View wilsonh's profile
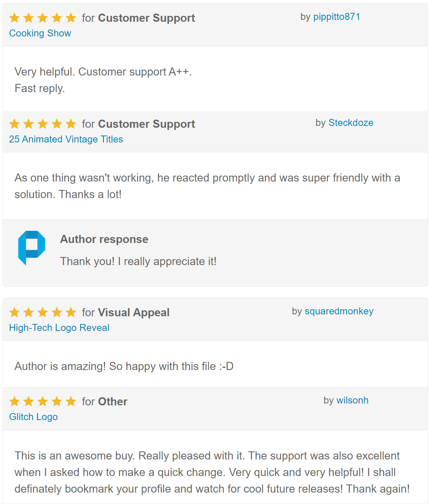Image resolution: width=431 pixels, height=504 pixels. (x=352, y=400)
